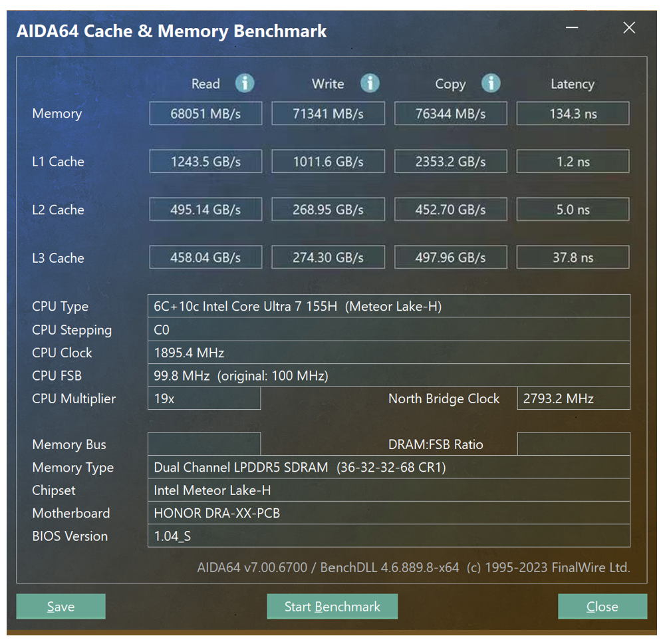
Task: Click L1 Cache read value 1243.5 GB/s
Action: click(x=205, y=161)
